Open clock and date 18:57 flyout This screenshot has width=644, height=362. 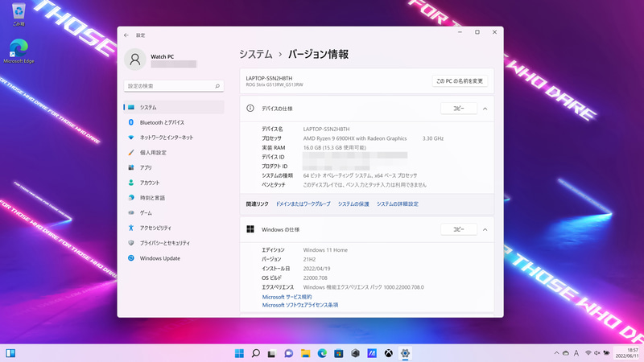point(627,353)
